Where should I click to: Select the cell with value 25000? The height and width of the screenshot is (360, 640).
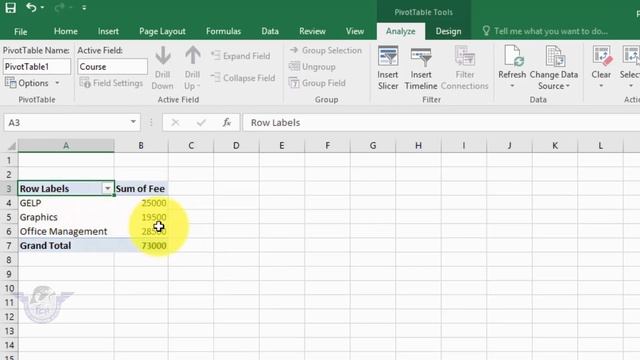(141, 203)
